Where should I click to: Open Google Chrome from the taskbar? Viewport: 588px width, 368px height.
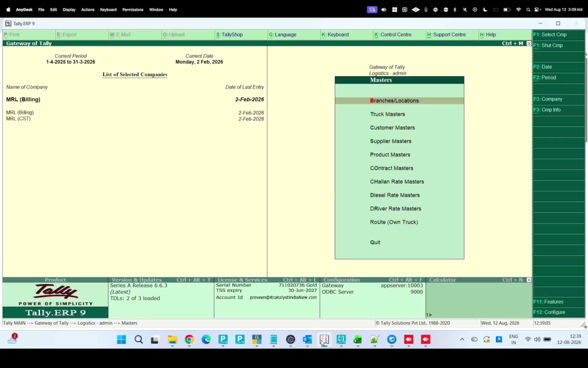pos(189,339)
